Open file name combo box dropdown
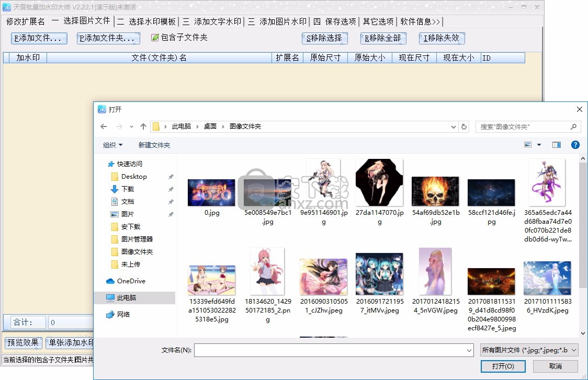The width and height of the screenshot is (588, 380). (x=469, y=350)
